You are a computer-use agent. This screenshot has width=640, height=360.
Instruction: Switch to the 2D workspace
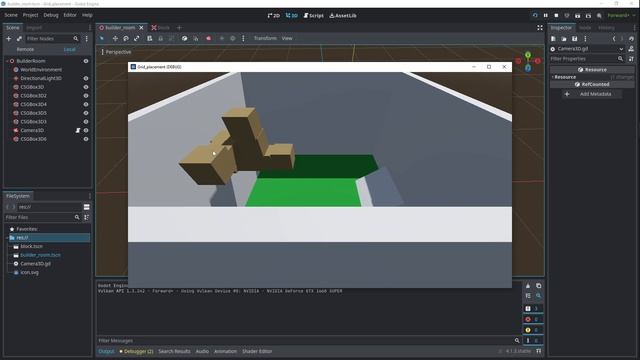pyautogui.click(x=273, y=16)
